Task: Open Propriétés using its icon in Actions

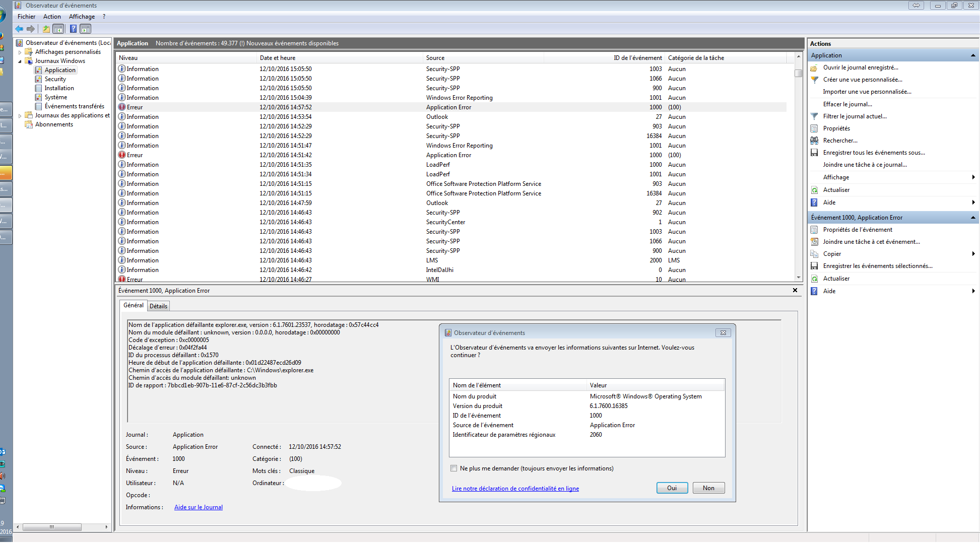Action: [x=814, y=128]
